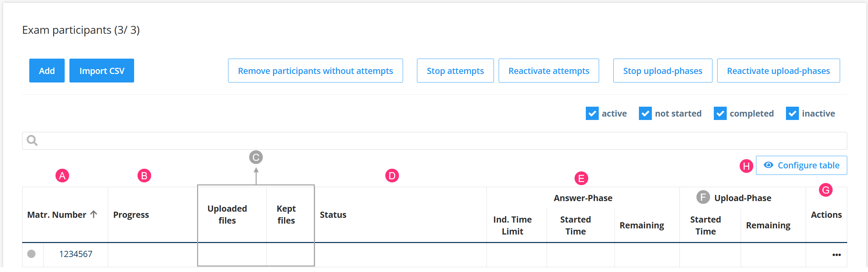Viewport: 868px width, 272px height.
Task: Sort by the Progress column header
Action: 131,215
